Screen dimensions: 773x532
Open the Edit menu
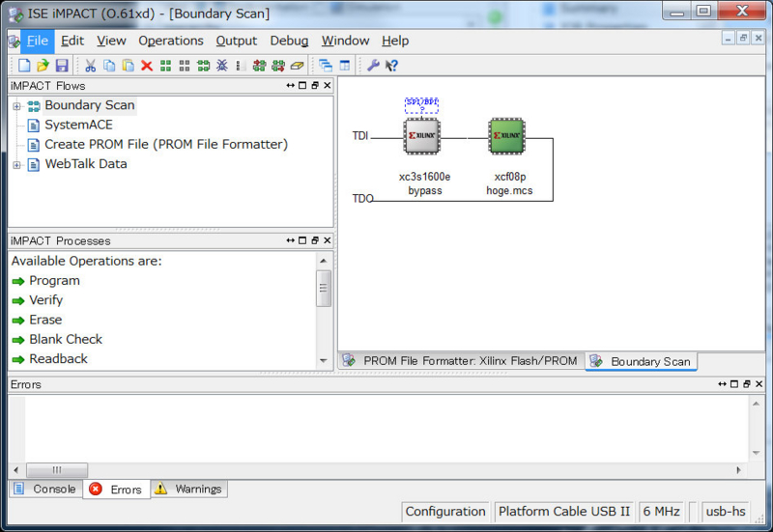(x=72, y=41)
